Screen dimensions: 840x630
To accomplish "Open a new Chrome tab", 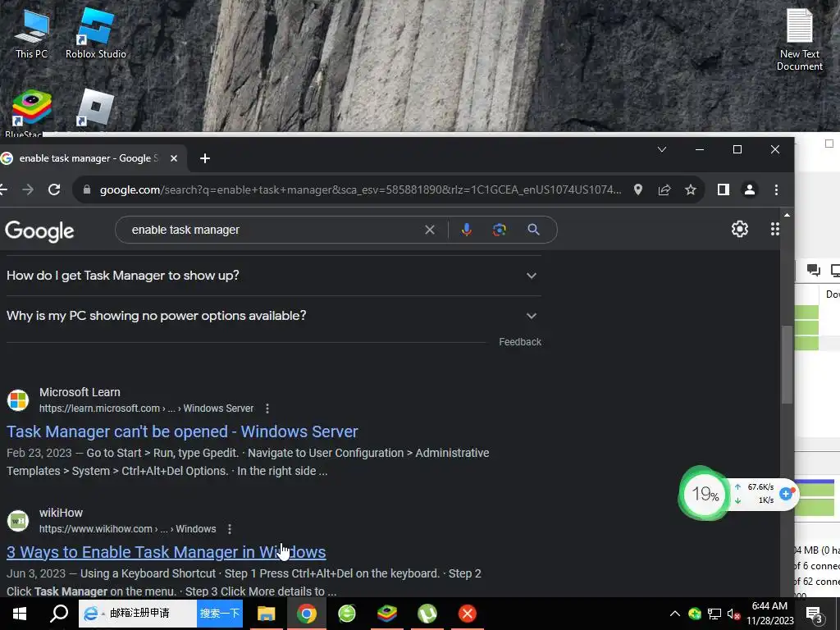I will [x=204, y=158].
